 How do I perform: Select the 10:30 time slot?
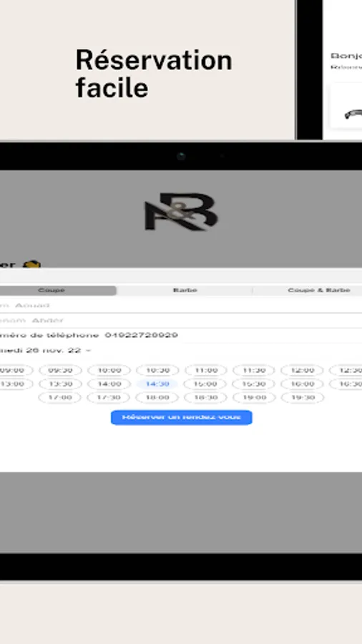(157, 371)
